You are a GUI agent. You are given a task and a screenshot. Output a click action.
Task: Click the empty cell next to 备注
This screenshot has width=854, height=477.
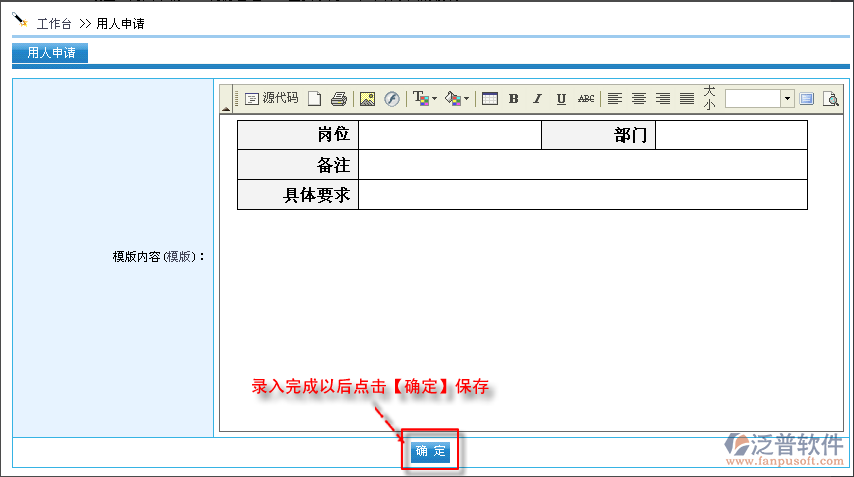tap(583, 165)
